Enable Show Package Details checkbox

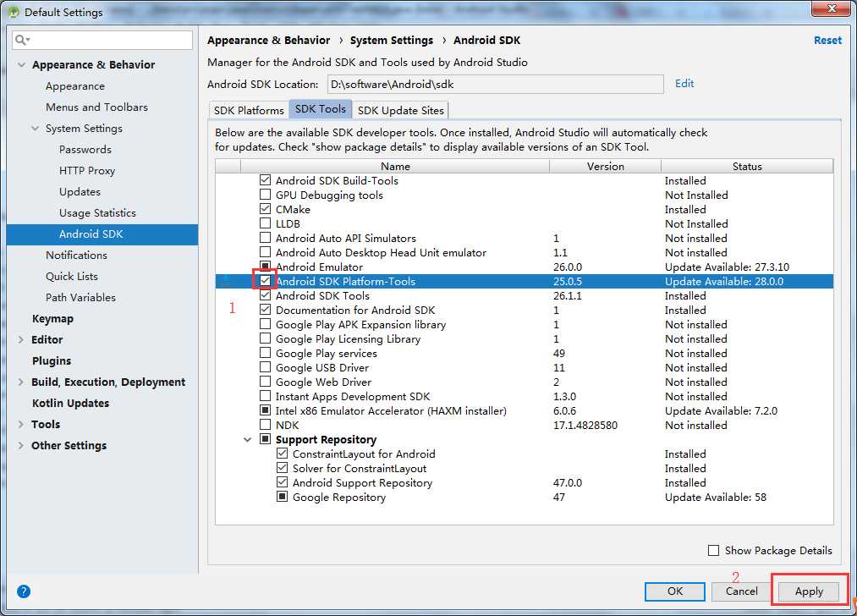[x=713, y=550]
